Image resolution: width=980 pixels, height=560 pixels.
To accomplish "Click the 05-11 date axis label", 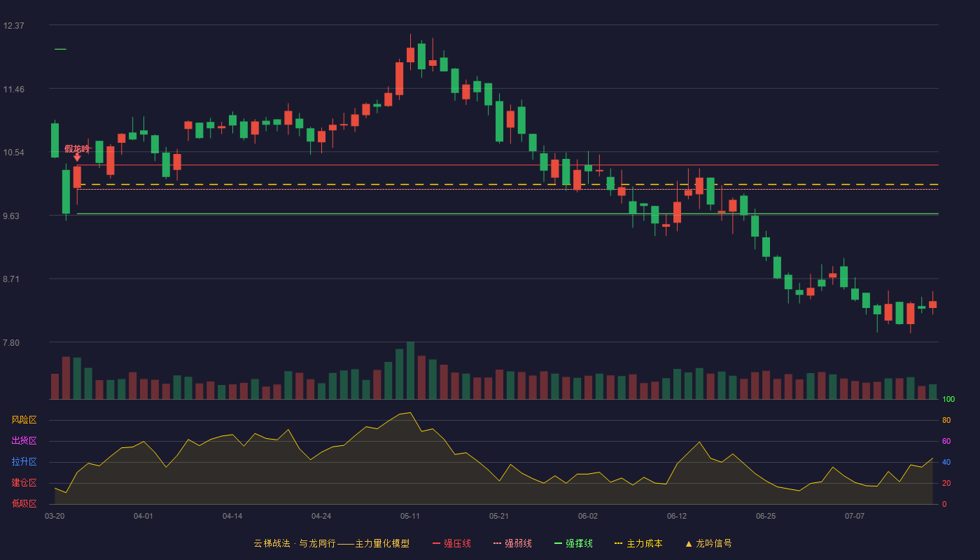I will pyautogui.click(x=410, y=516).
